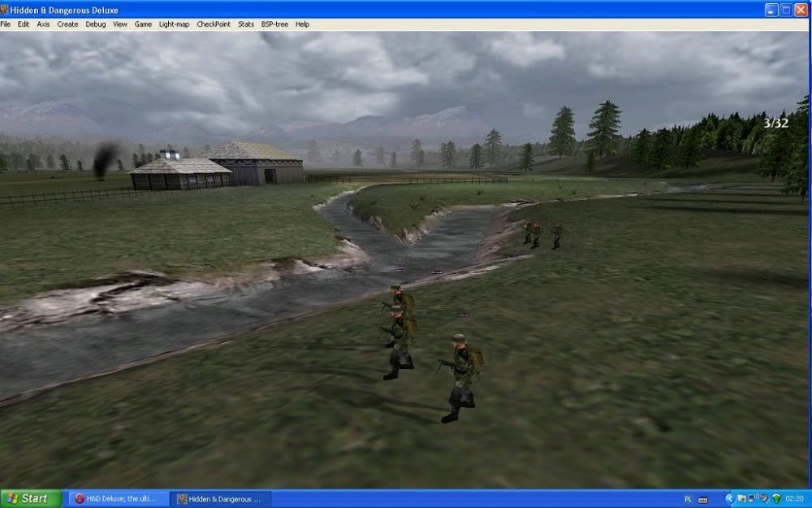Image resolution: width=812 pixels, height=508 pixels.
Task: Open the BSP-tree menu
Action: 274,24
